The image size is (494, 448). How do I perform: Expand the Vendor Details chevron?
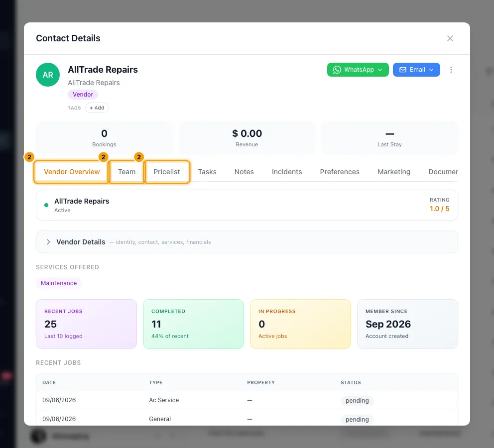point(48,242)
